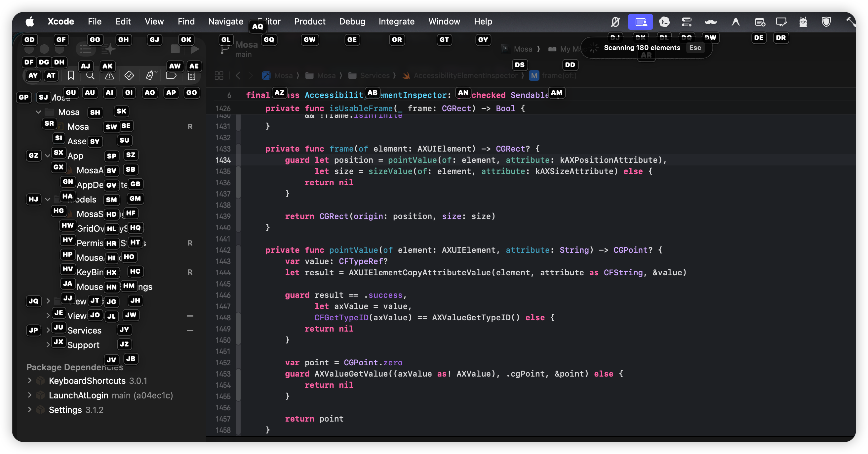The image size is (868, 454).
Task: Click the llama menu bar icon
Action: point(803,22)
